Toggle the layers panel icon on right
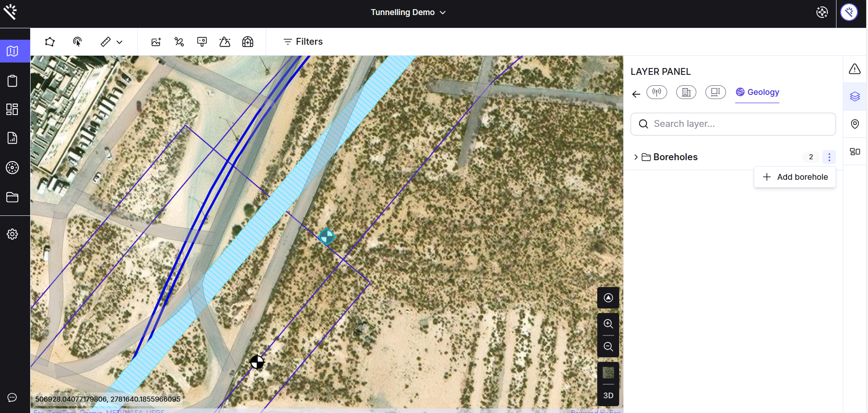This screenshot has width=868, height=413. tap(855, 97)
